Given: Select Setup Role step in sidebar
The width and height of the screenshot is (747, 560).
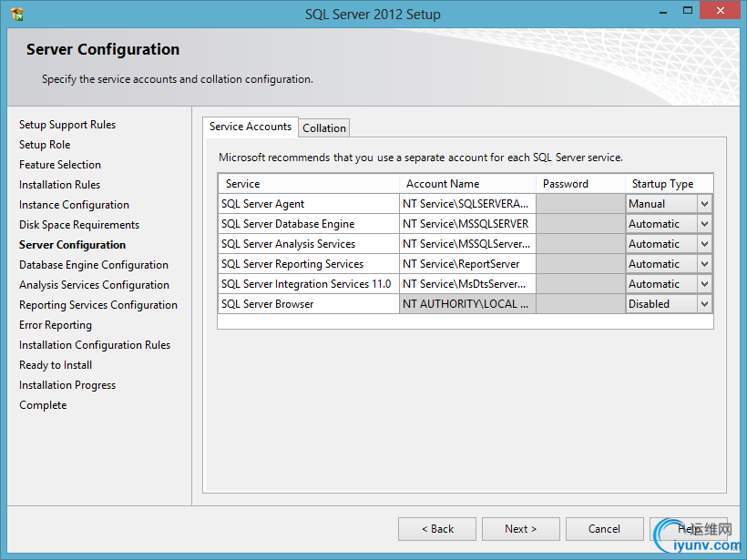Looking at the screenshot, I should click(x=45, y=145).
